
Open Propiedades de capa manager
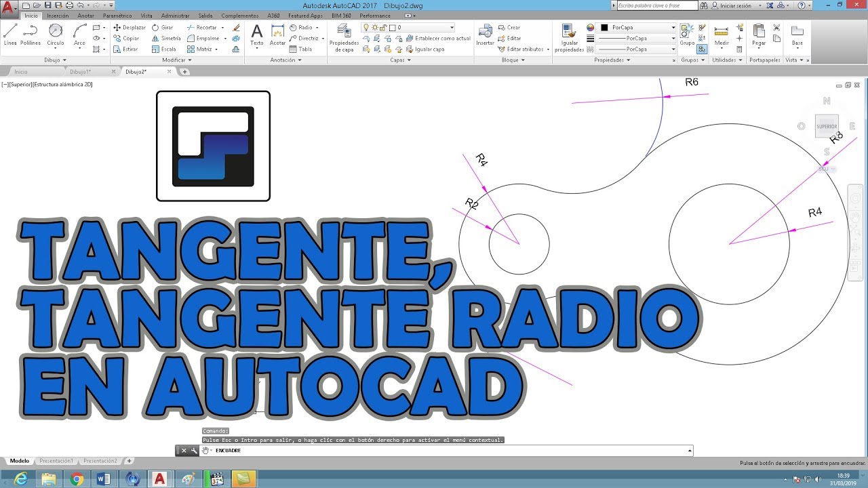coord(344,38)
